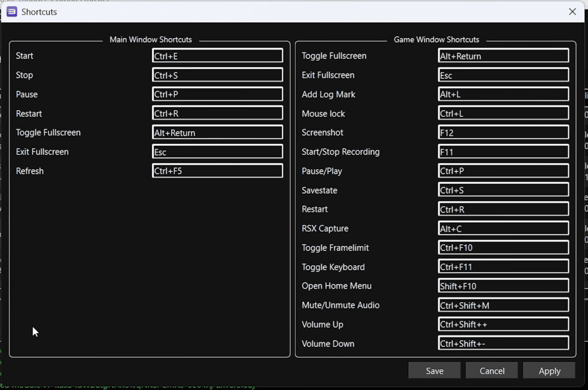
Task: Edit the Open Home Menu field Shift+F10
Action: click(x=503, y=285)
